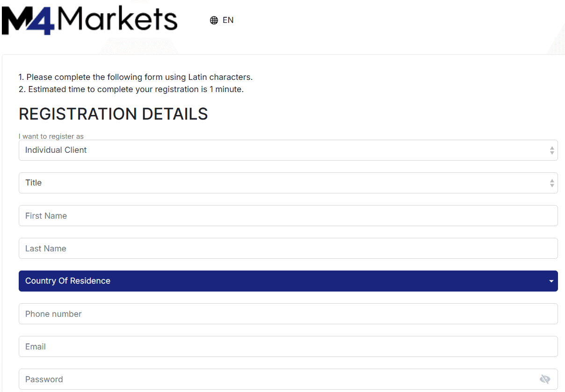The image size is (565, 392).
Task: Click the REGISTRATION DETAILS heading
Action: [113, 114]
